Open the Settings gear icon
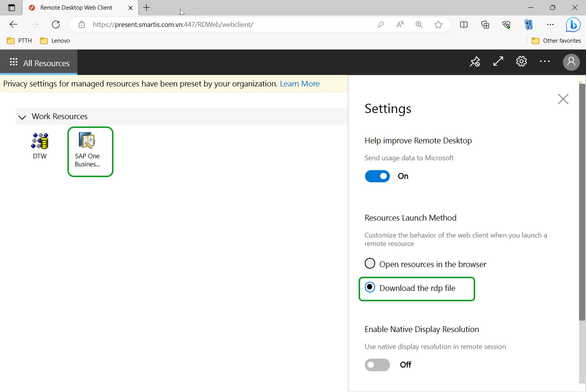586x392 pixels. click(x=521, y=61)
